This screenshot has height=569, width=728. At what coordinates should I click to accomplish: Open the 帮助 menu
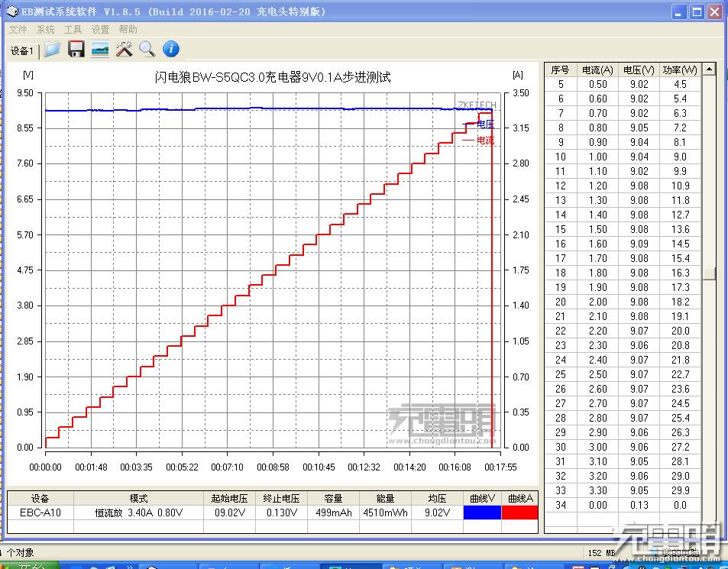coord(128,30)
